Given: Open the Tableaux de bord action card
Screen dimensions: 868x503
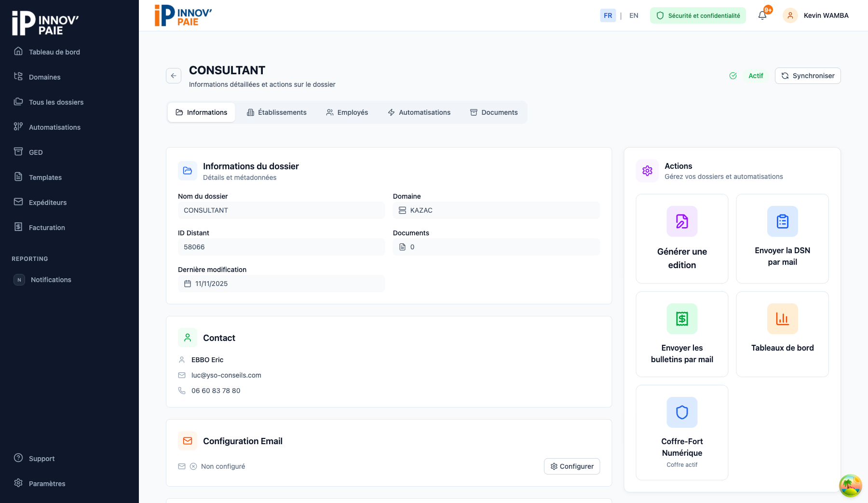Looking at the screenshot, I should click(x=782, y=334).
